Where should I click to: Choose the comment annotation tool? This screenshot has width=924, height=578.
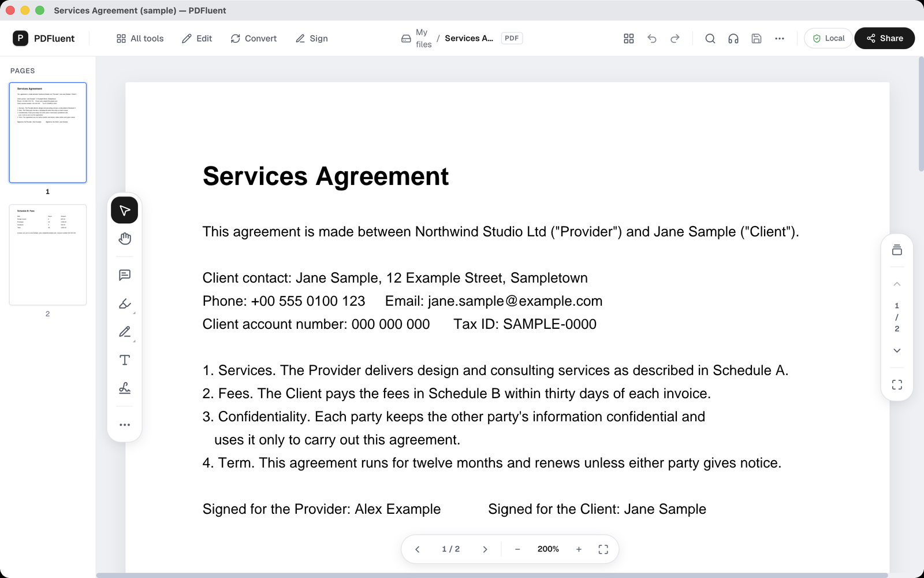[x=125, y=275]
